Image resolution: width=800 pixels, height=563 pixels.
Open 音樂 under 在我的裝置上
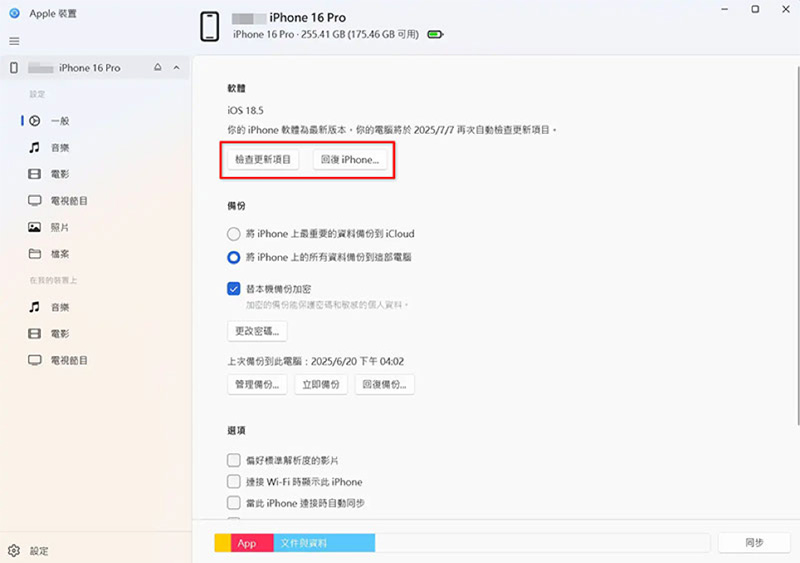click(60, 307)
